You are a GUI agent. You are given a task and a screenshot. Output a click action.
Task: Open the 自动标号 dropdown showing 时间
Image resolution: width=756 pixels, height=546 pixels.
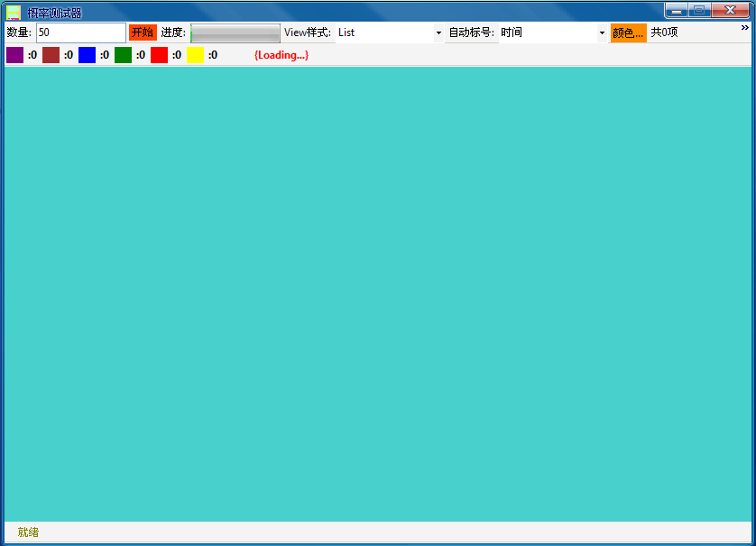coord(552,32)
